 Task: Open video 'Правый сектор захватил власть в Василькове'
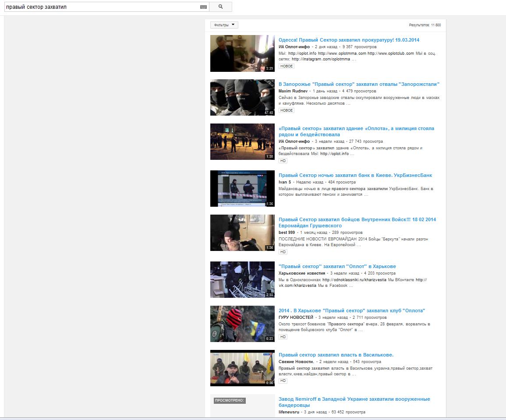336,354
